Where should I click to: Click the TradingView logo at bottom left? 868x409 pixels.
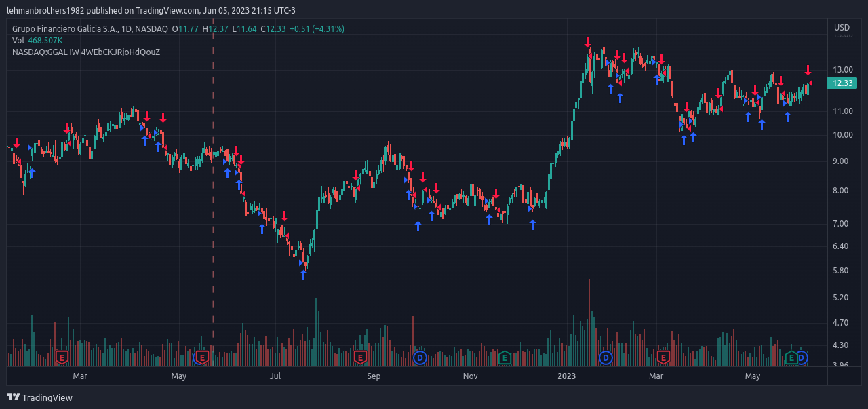(39, 397)
